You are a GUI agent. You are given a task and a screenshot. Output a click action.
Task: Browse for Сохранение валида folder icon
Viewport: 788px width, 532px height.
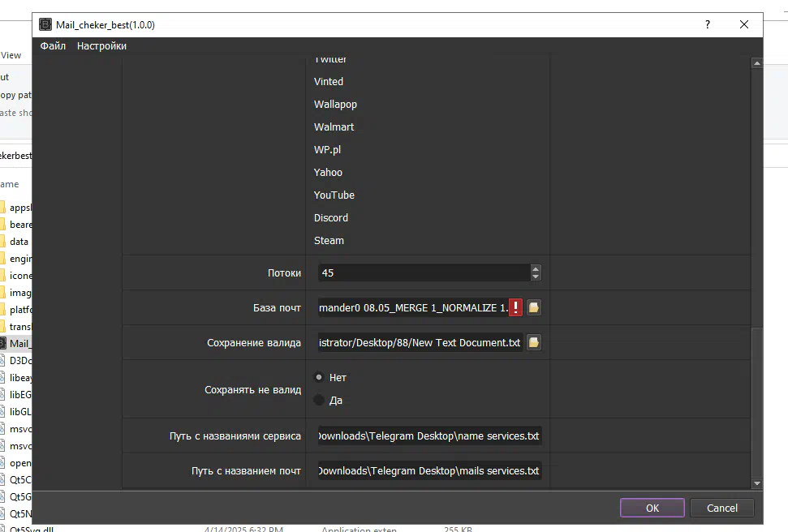click(x=534, y=342)
